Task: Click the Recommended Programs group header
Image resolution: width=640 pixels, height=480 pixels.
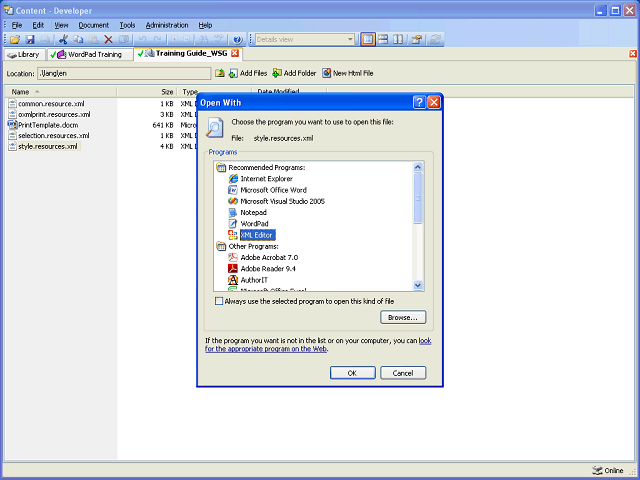Action: click(267, 167)
